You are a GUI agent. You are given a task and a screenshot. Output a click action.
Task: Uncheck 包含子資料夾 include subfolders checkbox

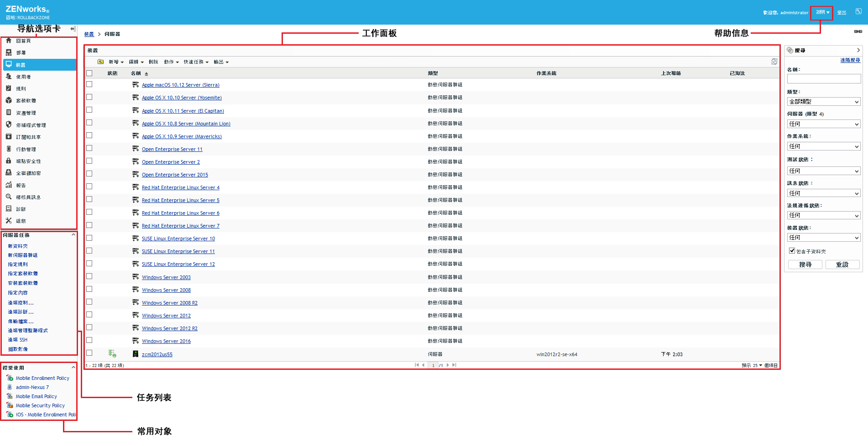[792, 250]
